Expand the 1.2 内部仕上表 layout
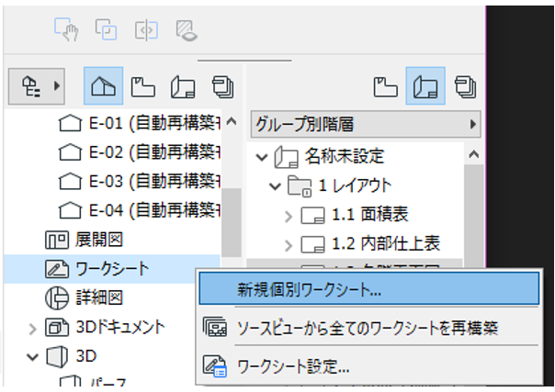555x392 pixels. tap(289, 246)
